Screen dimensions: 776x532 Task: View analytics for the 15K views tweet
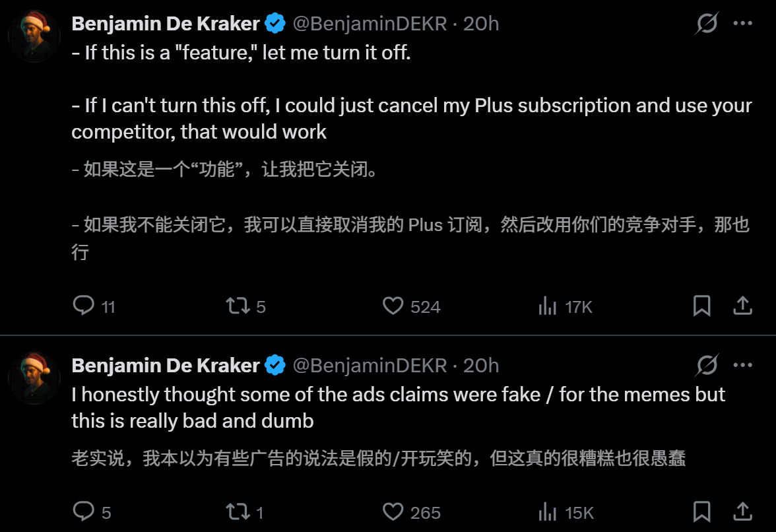548,512
